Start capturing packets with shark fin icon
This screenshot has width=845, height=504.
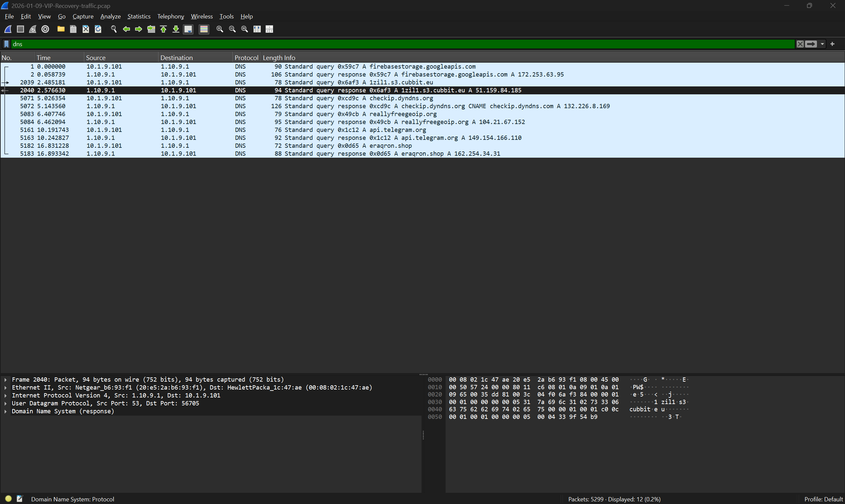click(x=8, y=29)
